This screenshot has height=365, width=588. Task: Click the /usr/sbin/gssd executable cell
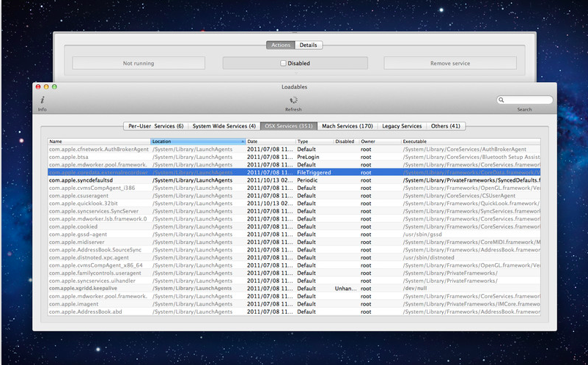(422, 235)
